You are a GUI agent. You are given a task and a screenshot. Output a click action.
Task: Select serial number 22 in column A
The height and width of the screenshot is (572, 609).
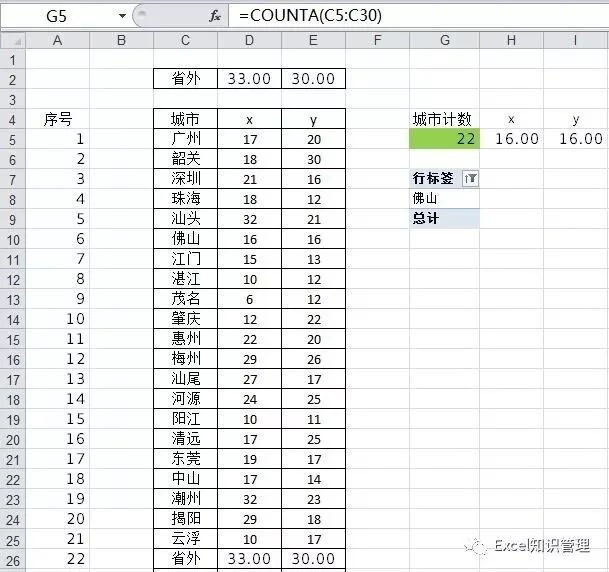coord(57,559)
